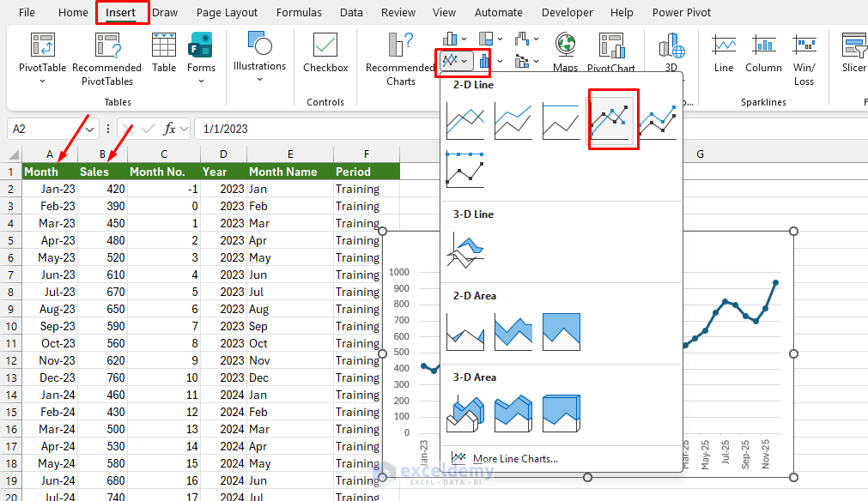Screen dimensions: 868x501
Task: Click the PivotTable icon
Action: click(x=43, y=45)
